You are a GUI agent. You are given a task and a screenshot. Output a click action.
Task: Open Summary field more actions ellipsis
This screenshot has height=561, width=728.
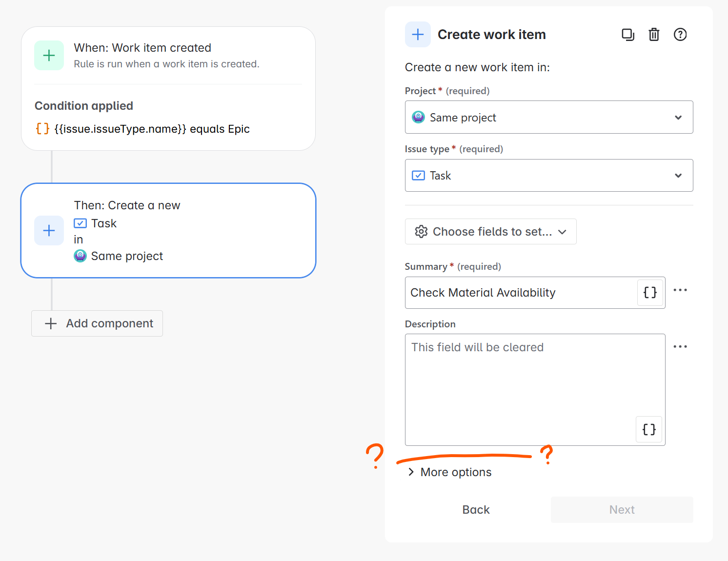point(680,290)
